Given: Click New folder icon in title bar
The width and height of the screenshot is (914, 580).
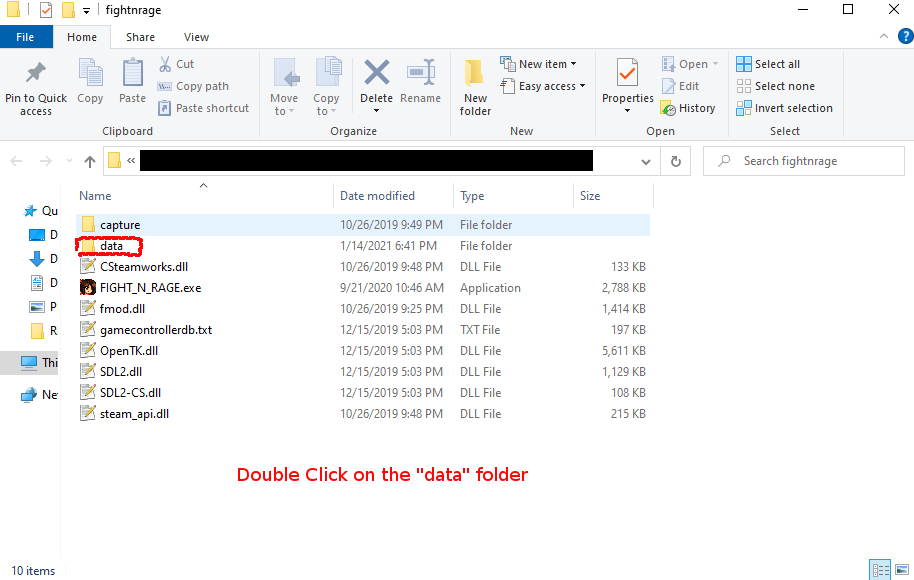Looking at the screenshot, I should click(x=68, y=10).
